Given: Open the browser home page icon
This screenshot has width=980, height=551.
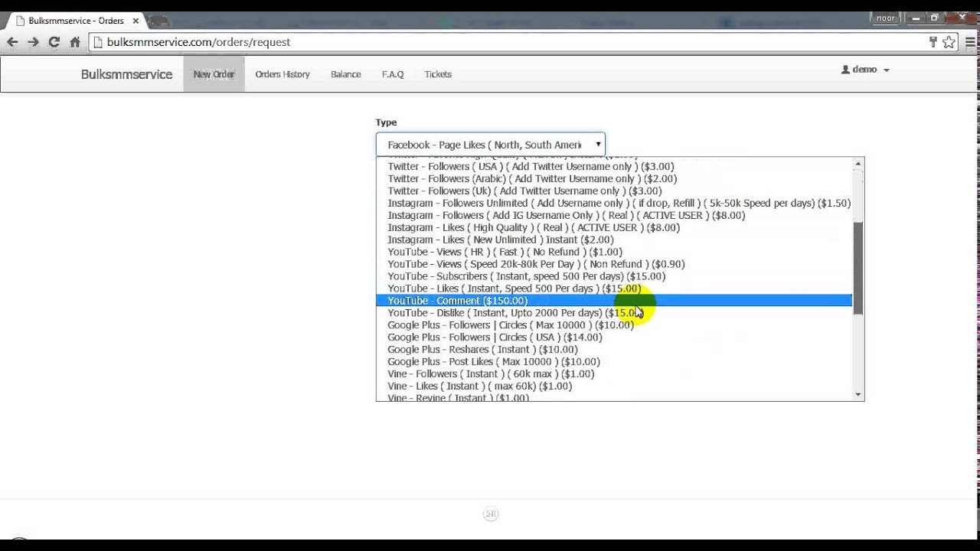Looking at the screenshot, I should (75, 42).
